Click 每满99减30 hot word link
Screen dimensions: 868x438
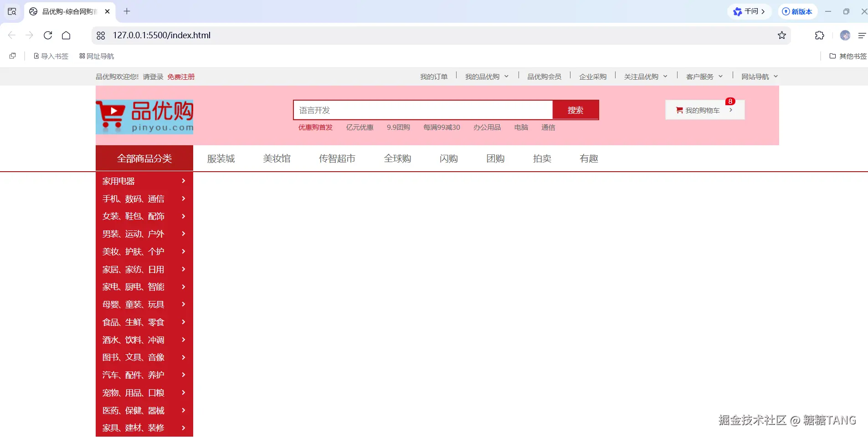click(442, 127)
